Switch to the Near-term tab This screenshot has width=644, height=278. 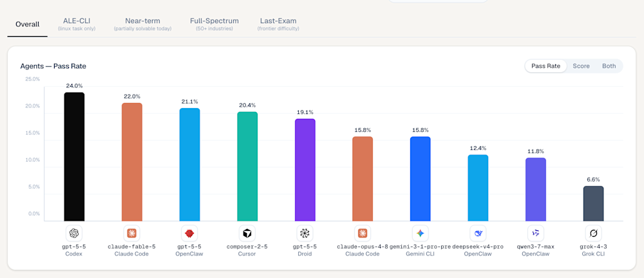pos(142,24)
